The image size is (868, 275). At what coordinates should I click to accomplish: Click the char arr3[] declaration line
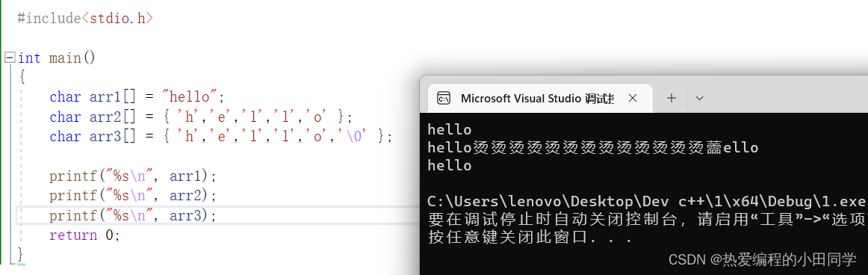coord(221,136)
